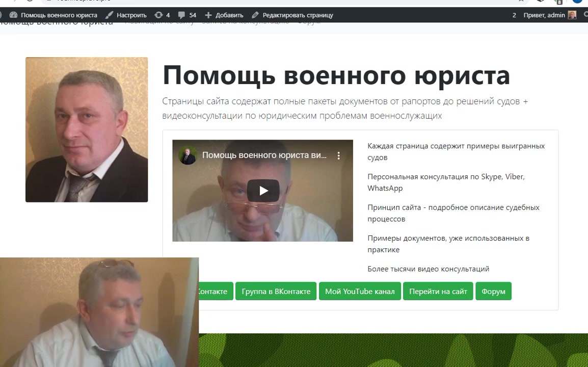The width and height of the screenshot is (588, 367).
Task: Click the Перейти на сайт button
Action: [438, 291]
